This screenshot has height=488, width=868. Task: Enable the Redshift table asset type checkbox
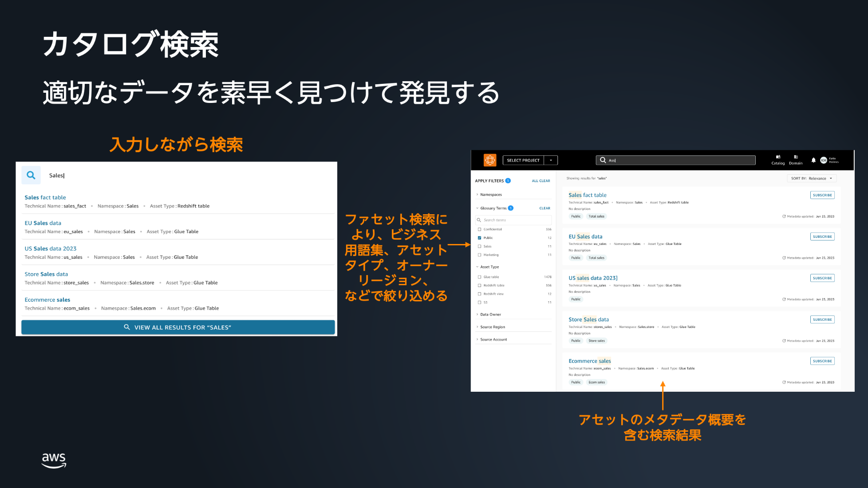[479, 285]
